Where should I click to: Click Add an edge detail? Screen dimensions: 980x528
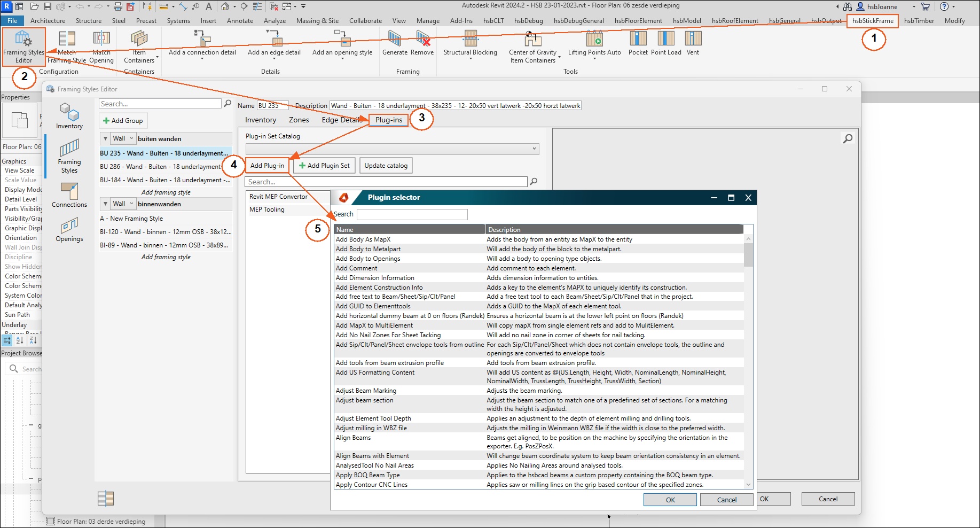[274, 43]
